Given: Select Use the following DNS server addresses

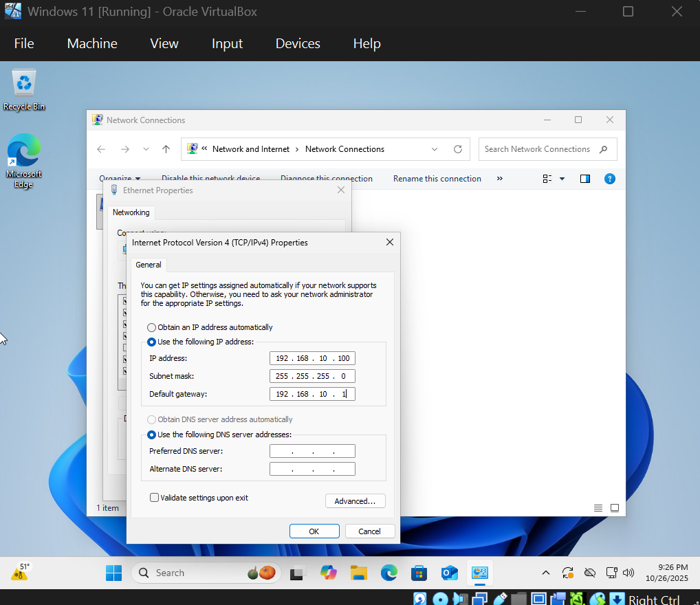Looking at the screenshot, I should tap(151, 434).
